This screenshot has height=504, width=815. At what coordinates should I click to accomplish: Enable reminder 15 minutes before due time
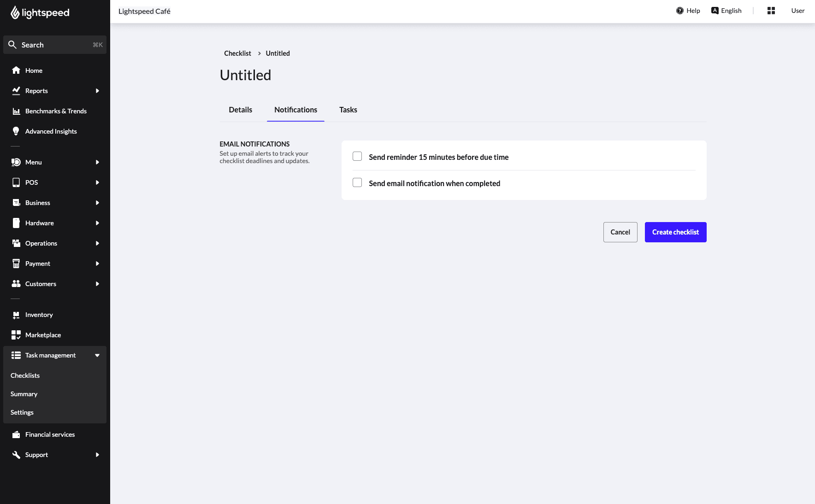357,156
